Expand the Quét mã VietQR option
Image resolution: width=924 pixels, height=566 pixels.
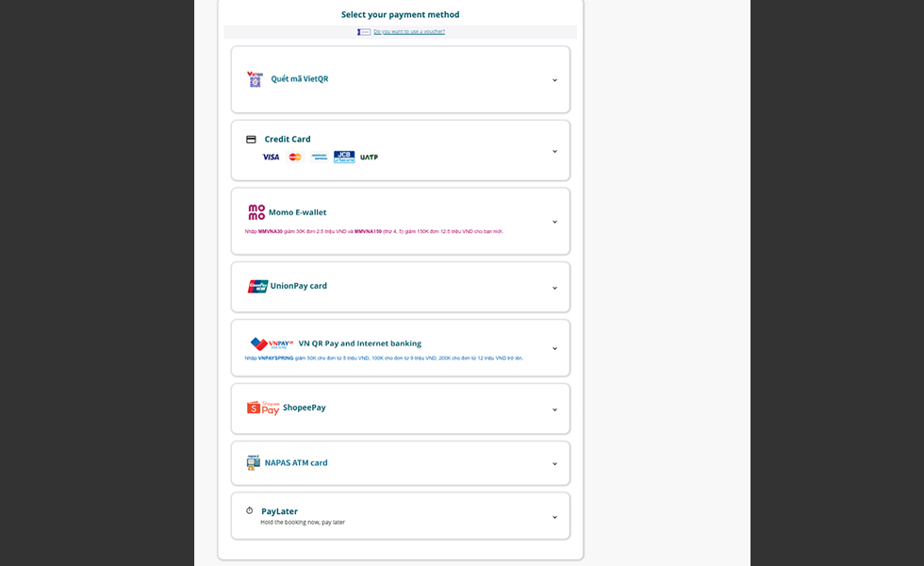pyautogui.click(x=554, y=80)
